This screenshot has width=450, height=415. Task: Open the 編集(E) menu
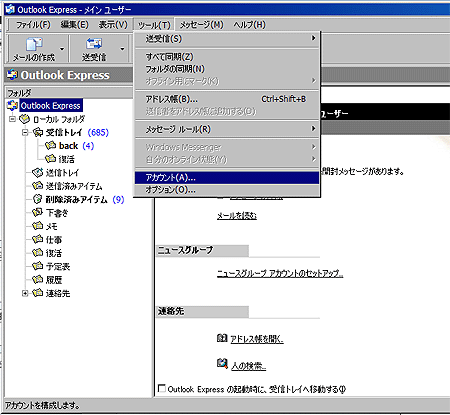tap(75, 25)
